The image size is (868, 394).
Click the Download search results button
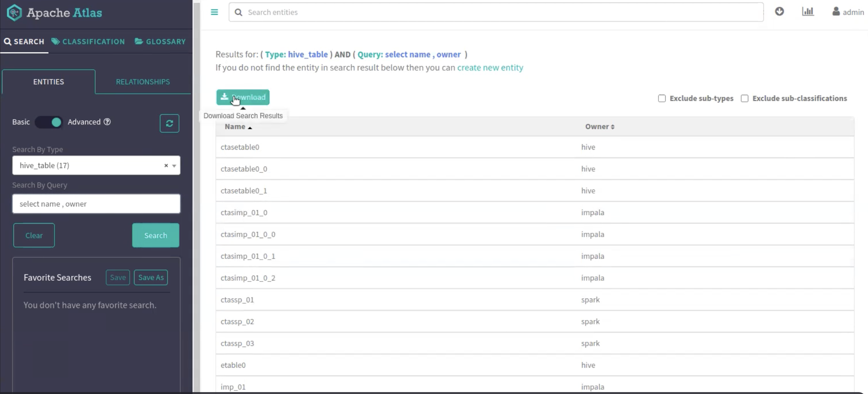click(243, 97)
